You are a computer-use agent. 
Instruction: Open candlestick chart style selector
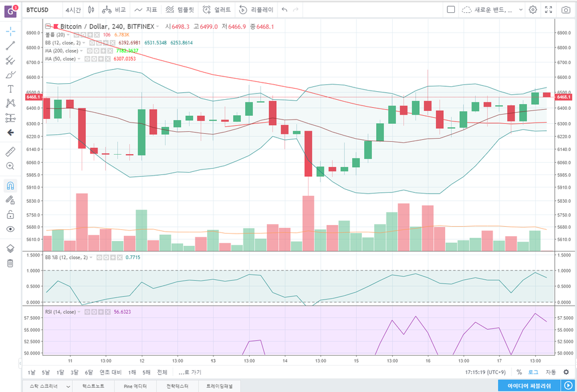pyautogui.click(x=91, y=10)
